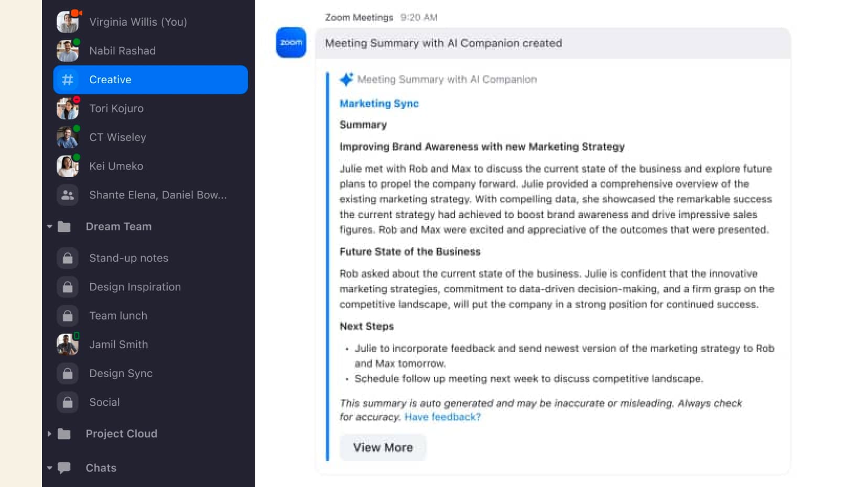868x487 pixels.
Task: Collapse the Dream Team folder arrow
Action: click(x=49, y=227)
